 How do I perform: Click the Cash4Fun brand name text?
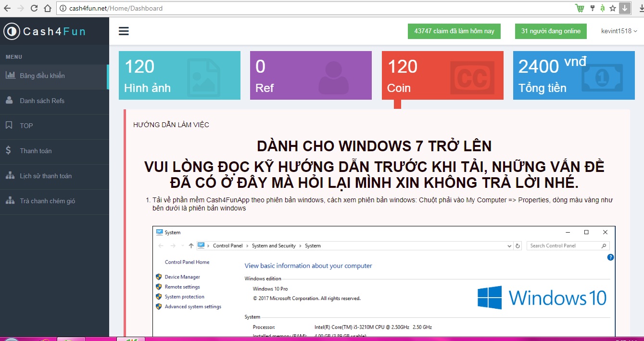(x=54, y=31)
